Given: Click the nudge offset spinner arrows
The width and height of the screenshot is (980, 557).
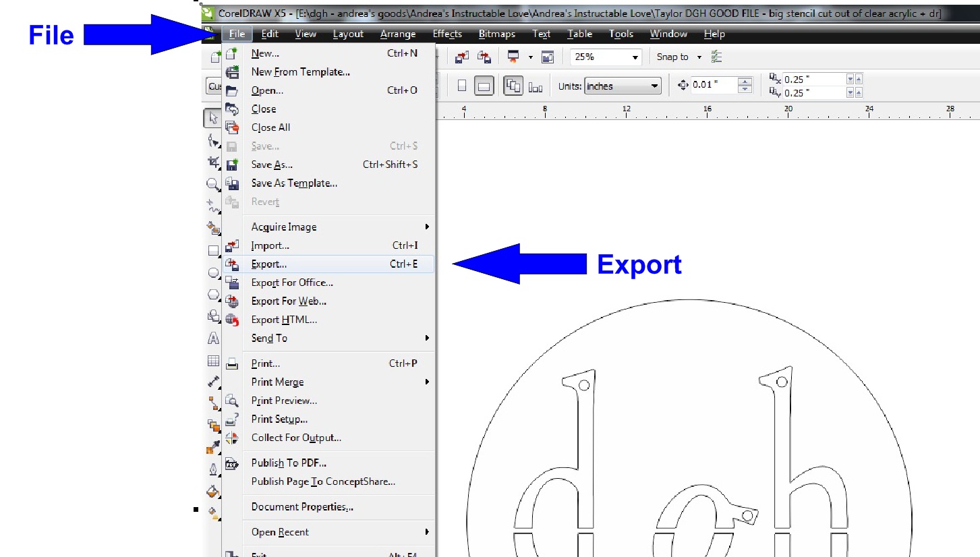Looking at the screenshot, I should pyautogui.click(x=745, y=86).
